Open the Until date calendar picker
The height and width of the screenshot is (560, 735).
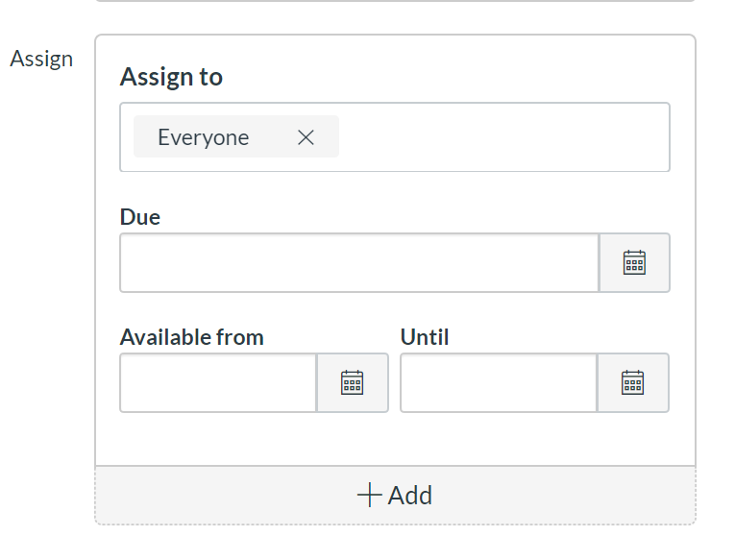click(x=633, y=382)
